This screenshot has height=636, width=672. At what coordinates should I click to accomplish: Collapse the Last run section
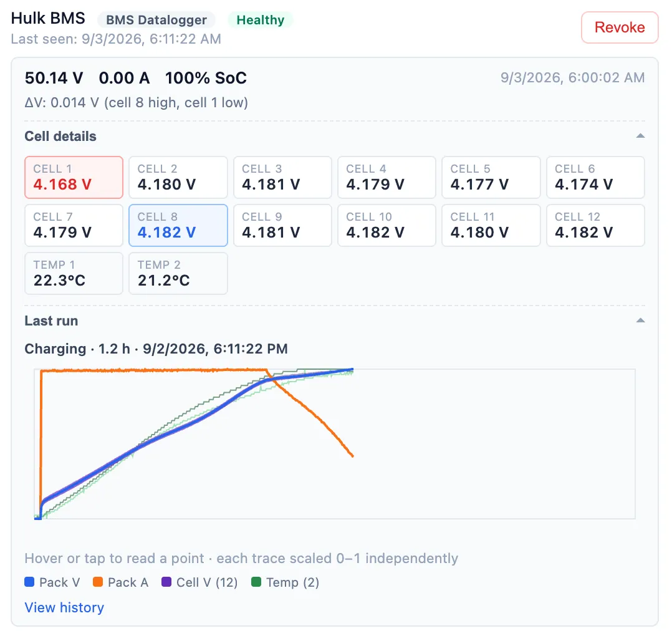(640, 320)
